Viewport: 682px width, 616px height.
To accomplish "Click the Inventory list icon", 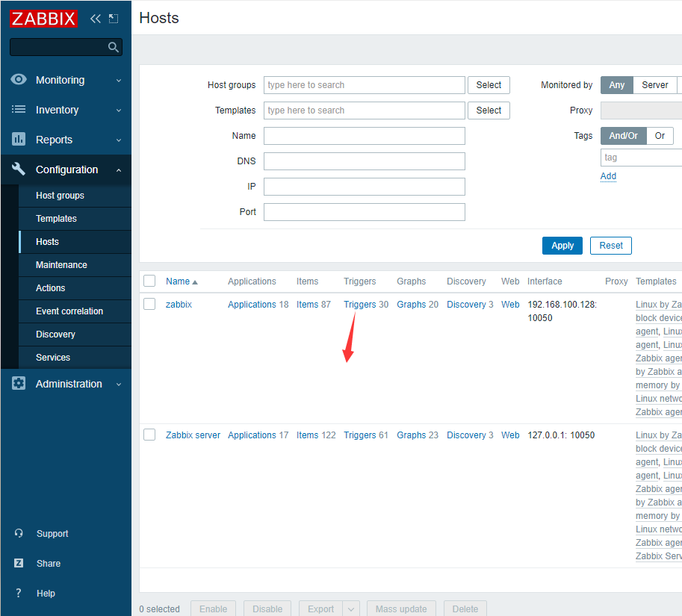I will tap(19, 110).
